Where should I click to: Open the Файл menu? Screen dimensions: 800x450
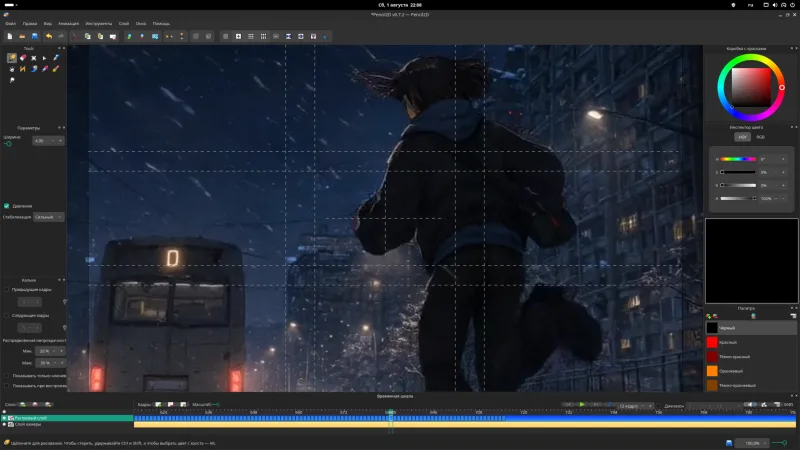tap(11, 23)
